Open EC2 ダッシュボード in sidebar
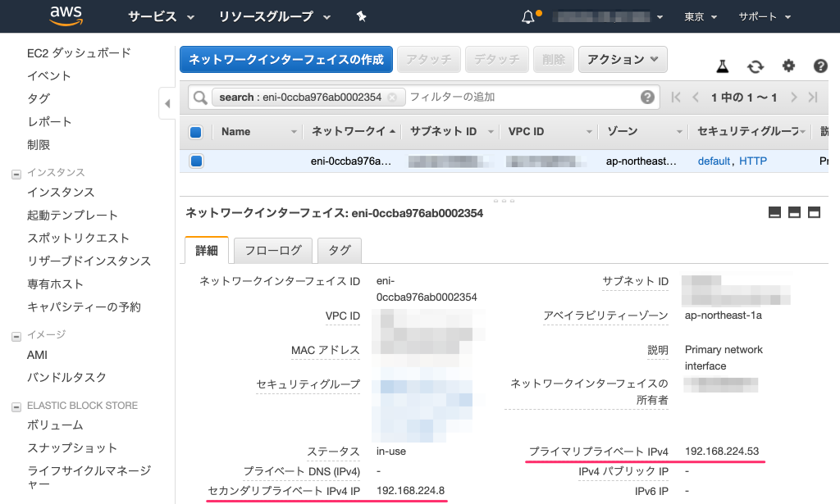This screenshot has height=504, width=840. [x=79, y=53]
